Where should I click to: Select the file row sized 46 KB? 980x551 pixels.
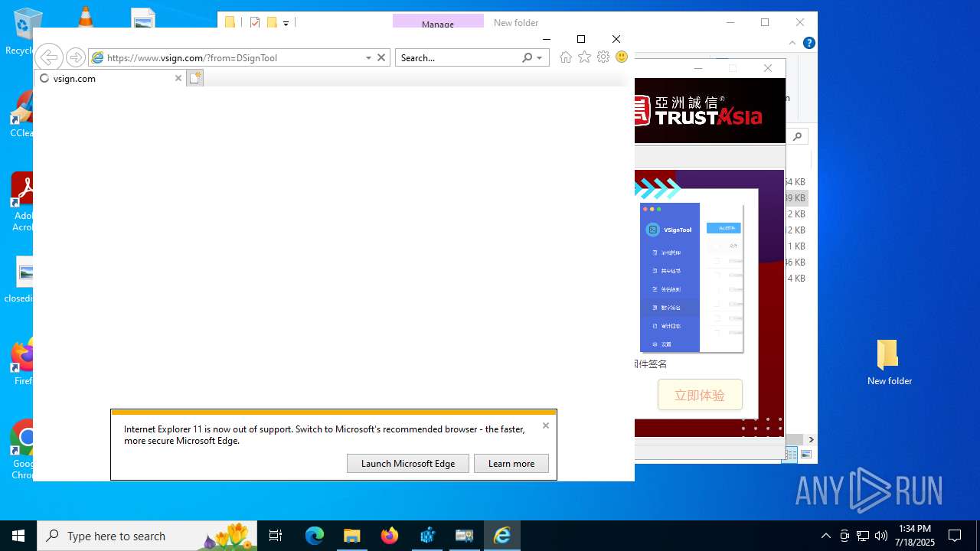pos(796,262)
